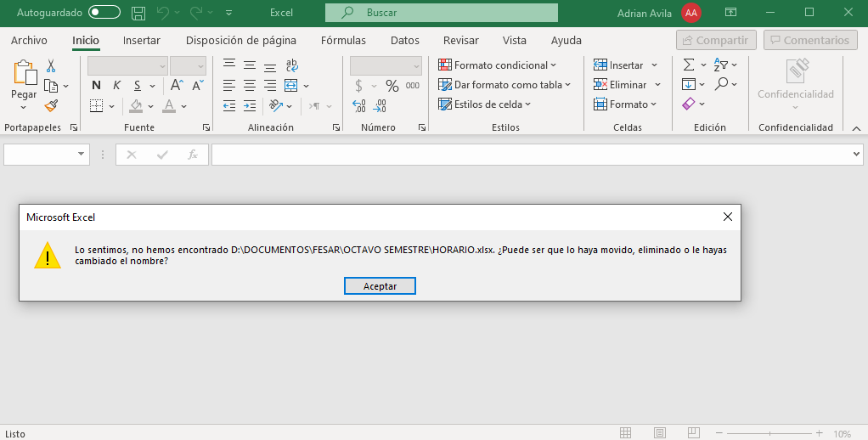Click the merge and center icon
868x440 pixels.
pos(291,85)
